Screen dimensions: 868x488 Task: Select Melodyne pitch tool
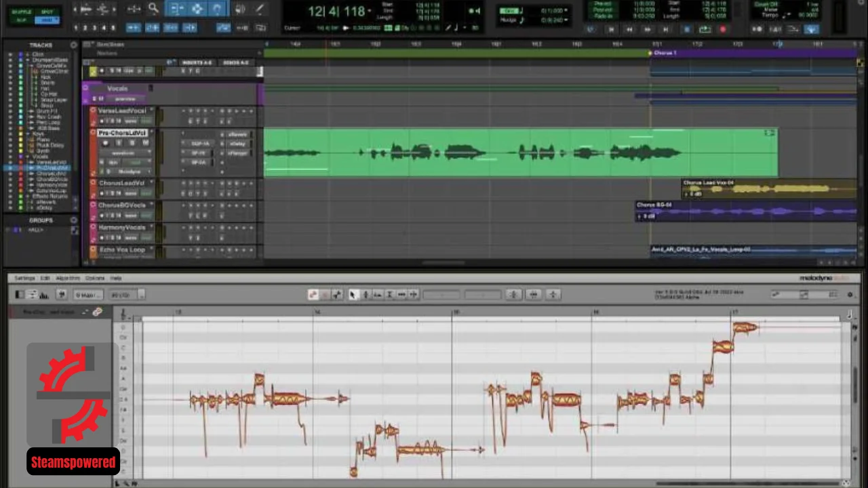366,295
